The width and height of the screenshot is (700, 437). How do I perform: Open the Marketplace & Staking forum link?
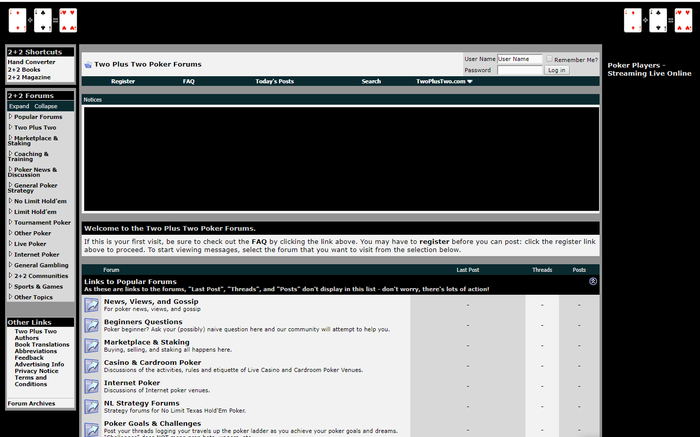pos(146,342)
